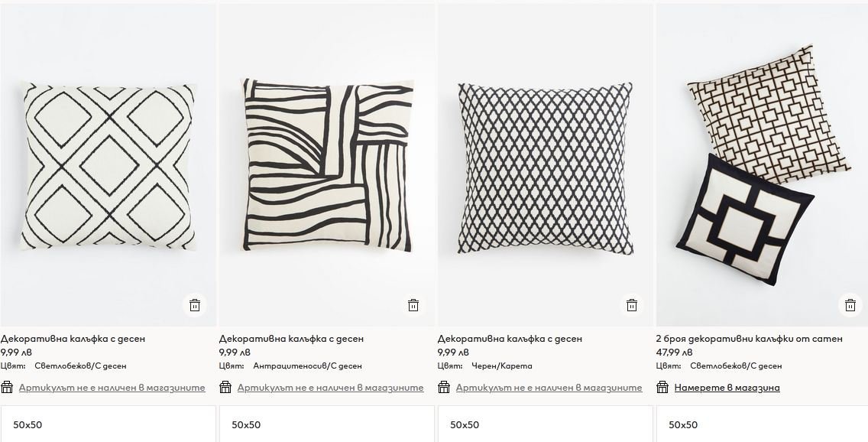The image size is (868, 442).
Task: Click unavailable-in-stores link under striped pillow
Action: pyautogui.click(x=331, y=388)
